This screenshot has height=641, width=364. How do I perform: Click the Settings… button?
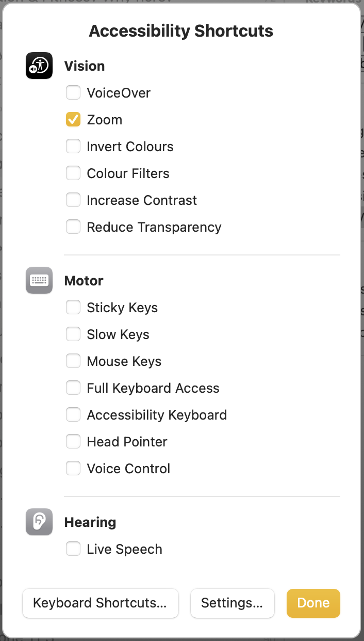(232, 603)
